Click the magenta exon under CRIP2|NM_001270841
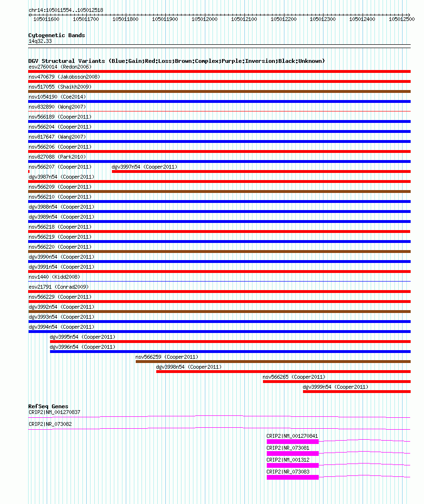Screen dimensions: 424x504 coord(293,442)
